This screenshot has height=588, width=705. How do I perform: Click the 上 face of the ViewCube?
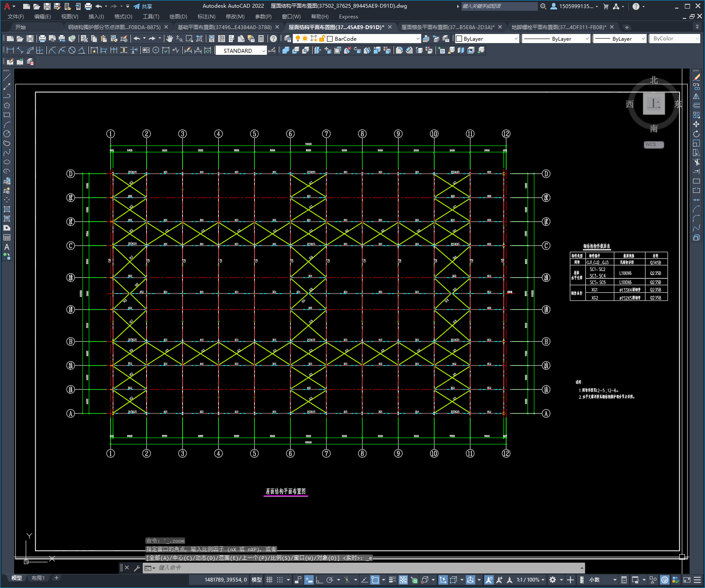(654, 104)
